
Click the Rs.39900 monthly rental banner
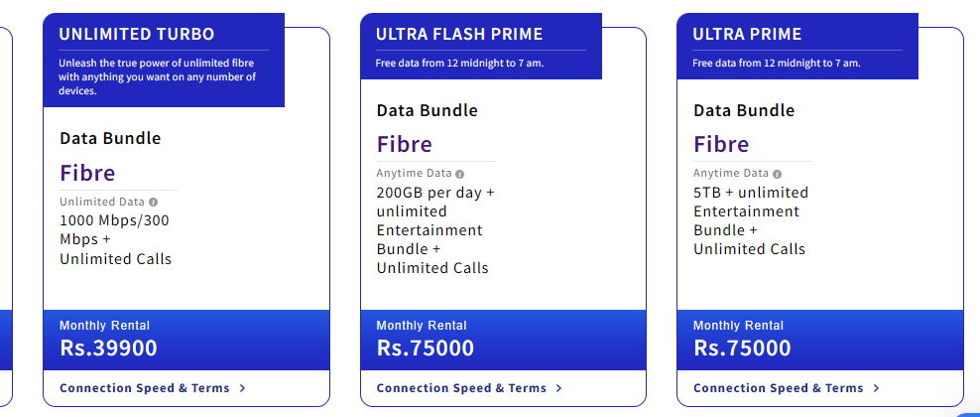tap(186, 341)
